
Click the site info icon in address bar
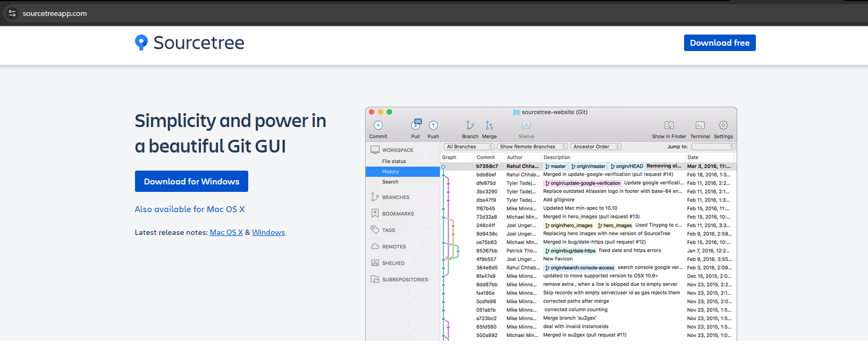point(12,13)
